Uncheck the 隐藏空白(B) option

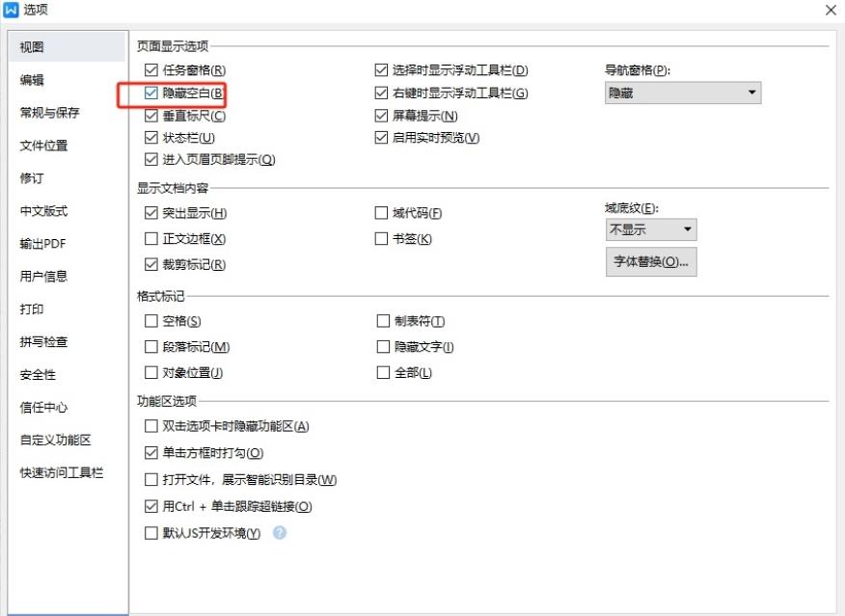click(151, 94)
